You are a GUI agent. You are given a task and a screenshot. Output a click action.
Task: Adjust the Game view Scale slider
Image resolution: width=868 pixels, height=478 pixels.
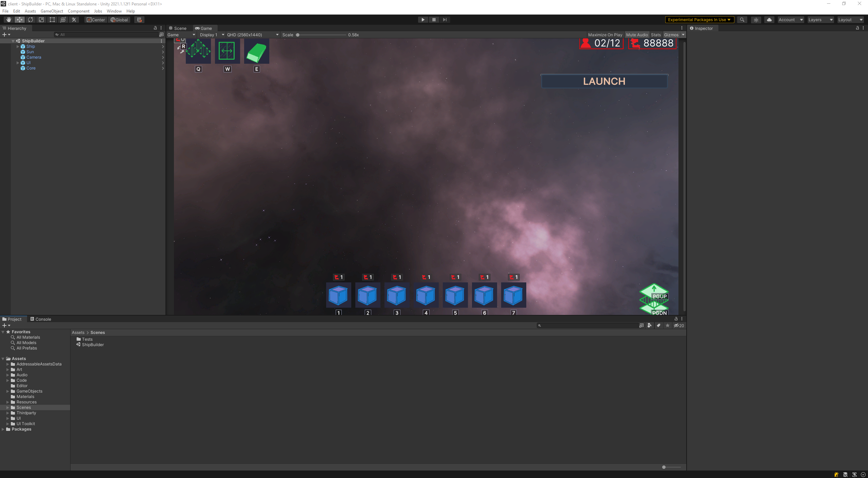point(321,35)
